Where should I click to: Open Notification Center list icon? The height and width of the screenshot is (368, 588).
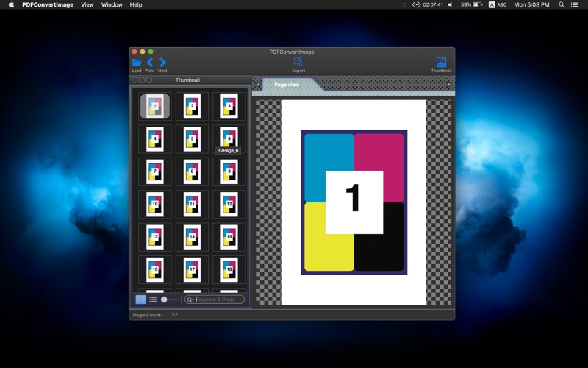575,4
